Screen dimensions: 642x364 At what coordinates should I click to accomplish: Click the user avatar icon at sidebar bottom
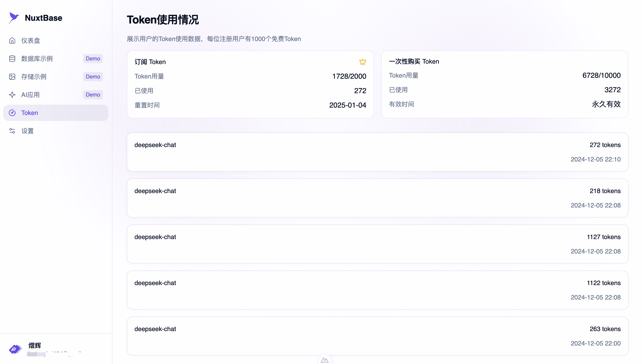point(15,349)
